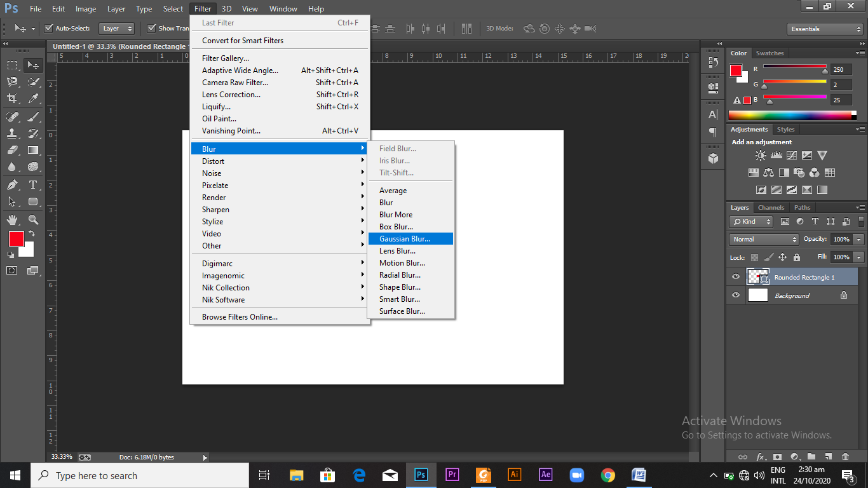Select the Blur drop tool

12,167
